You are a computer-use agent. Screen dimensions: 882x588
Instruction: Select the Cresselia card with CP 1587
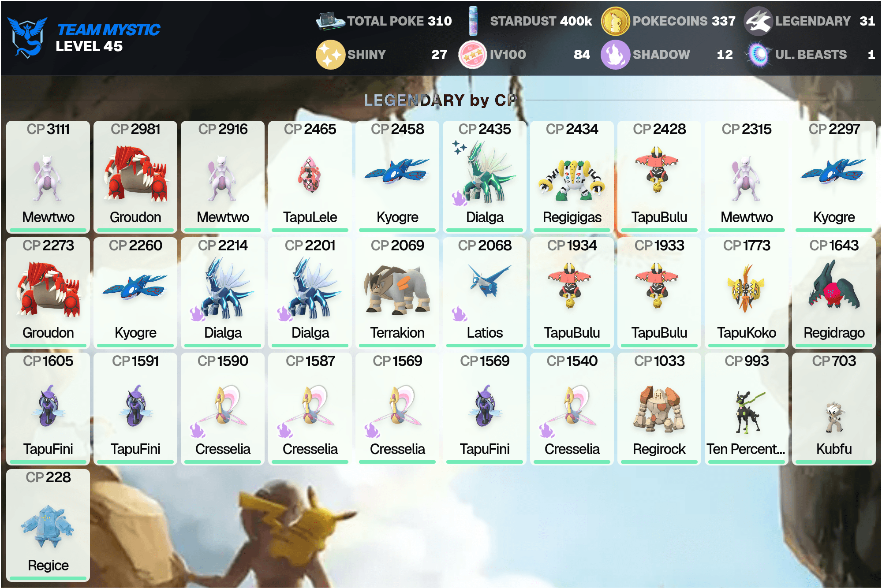tap(310, 409)
